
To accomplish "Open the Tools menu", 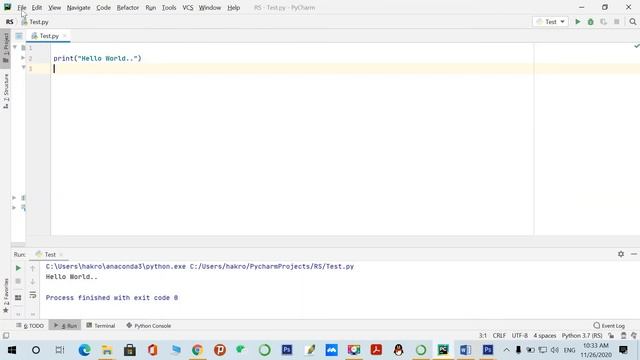I will click(x=169, y=8).
